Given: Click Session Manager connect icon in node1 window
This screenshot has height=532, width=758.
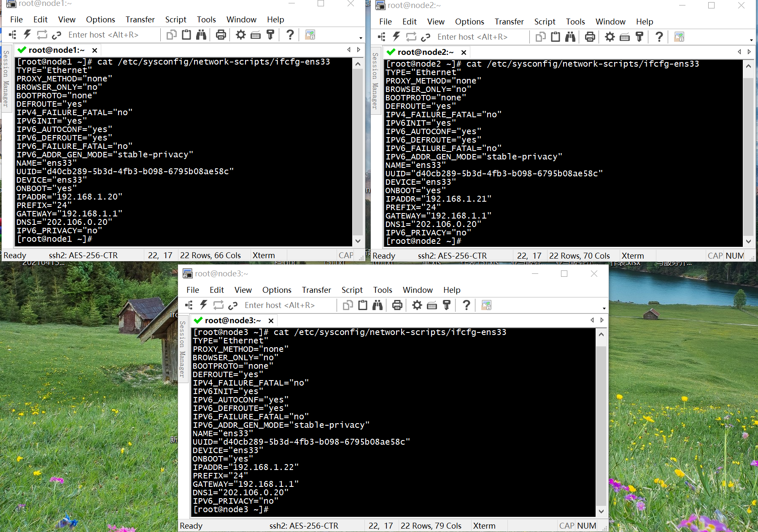Looking at the screenshot, I should tap(13, 35).
